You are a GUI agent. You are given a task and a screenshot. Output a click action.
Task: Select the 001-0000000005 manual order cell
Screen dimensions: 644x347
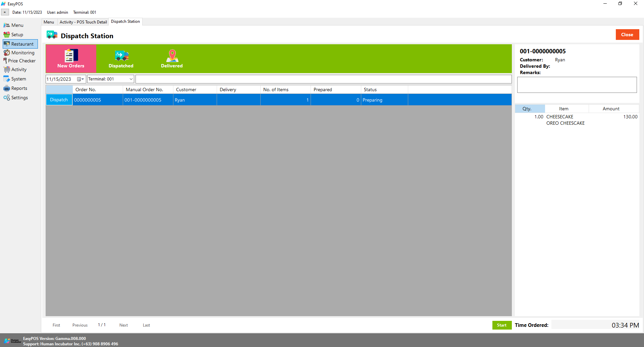click(148, 100)
